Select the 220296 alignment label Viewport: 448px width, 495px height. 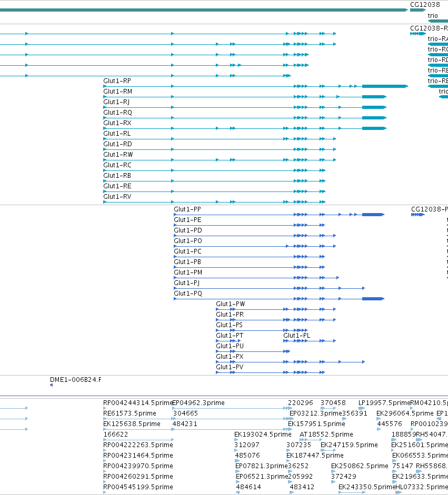tap(301, 403)
